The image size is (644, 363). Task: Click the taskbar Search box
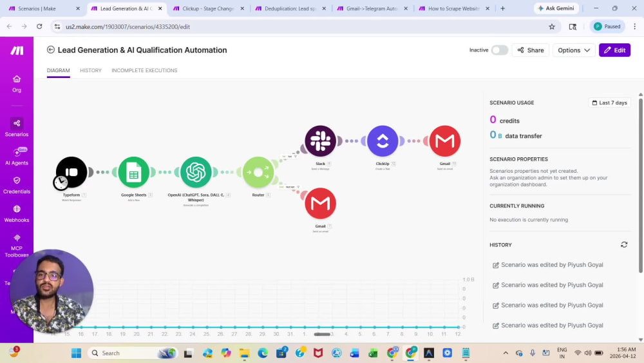[133, 353]
